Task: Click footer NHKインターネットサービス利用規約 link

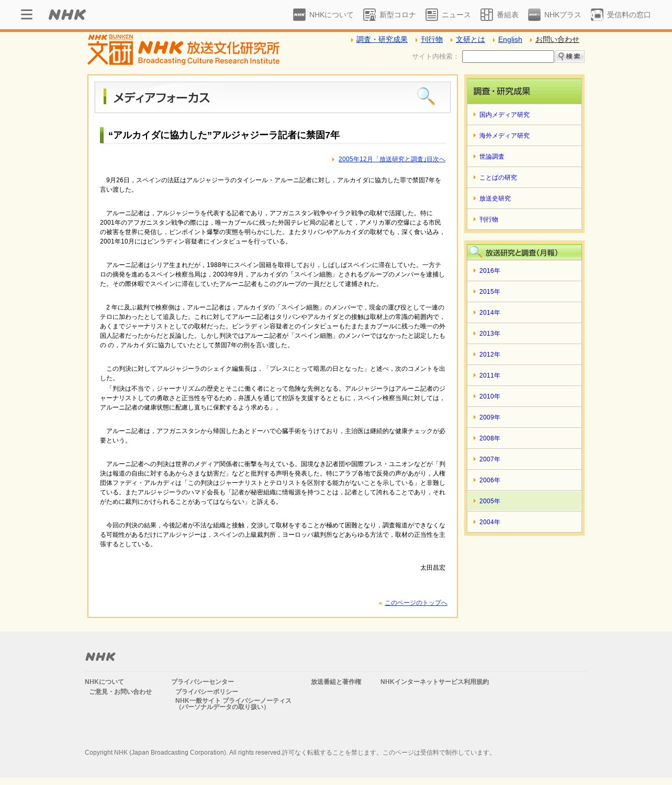Action: point(434,682)
